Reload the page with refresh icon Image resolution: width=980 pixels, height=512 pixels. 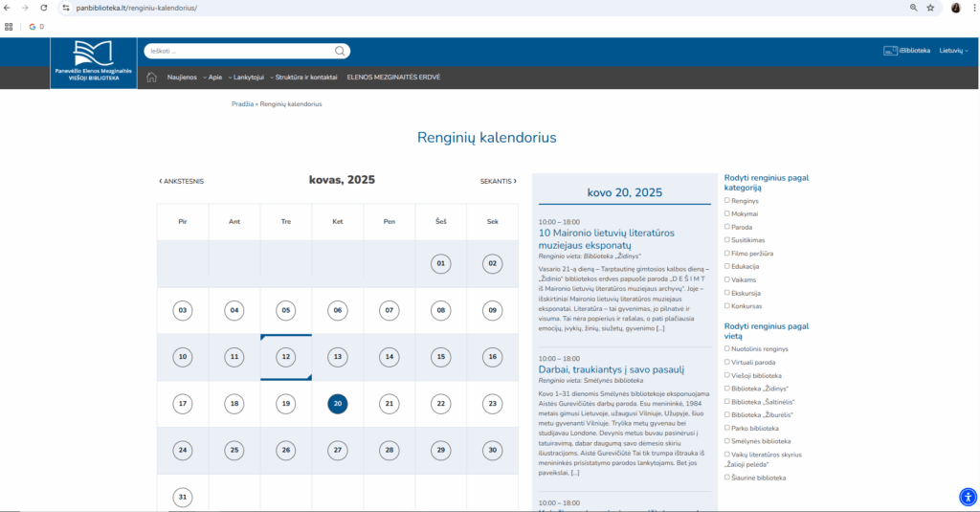coord(44,8)
